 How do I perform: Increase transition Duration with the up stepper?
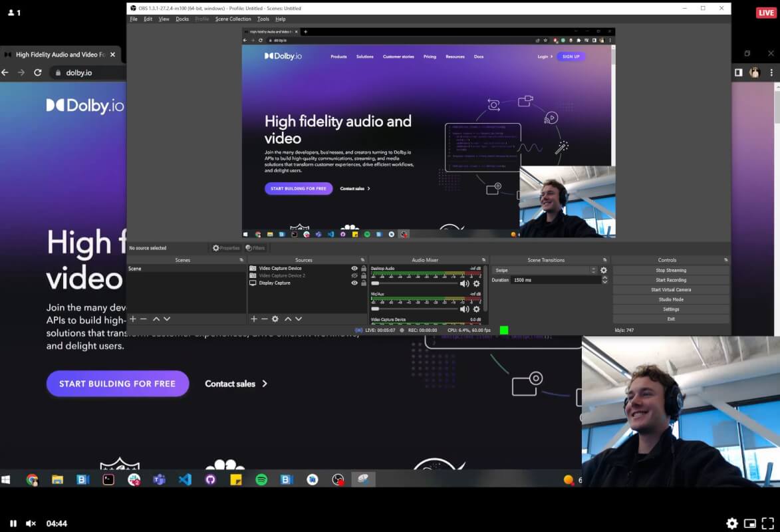tap(604, 278)
